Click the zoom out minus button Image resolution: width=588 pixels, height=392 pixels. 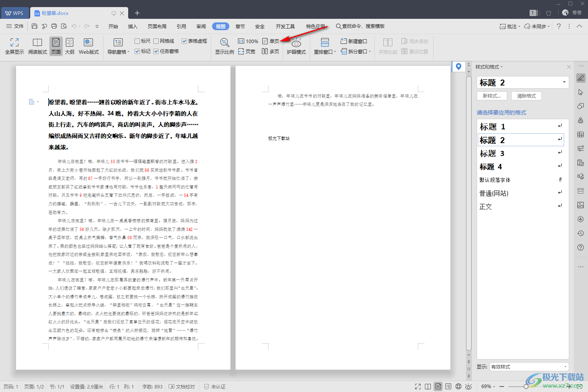(502, 387)
